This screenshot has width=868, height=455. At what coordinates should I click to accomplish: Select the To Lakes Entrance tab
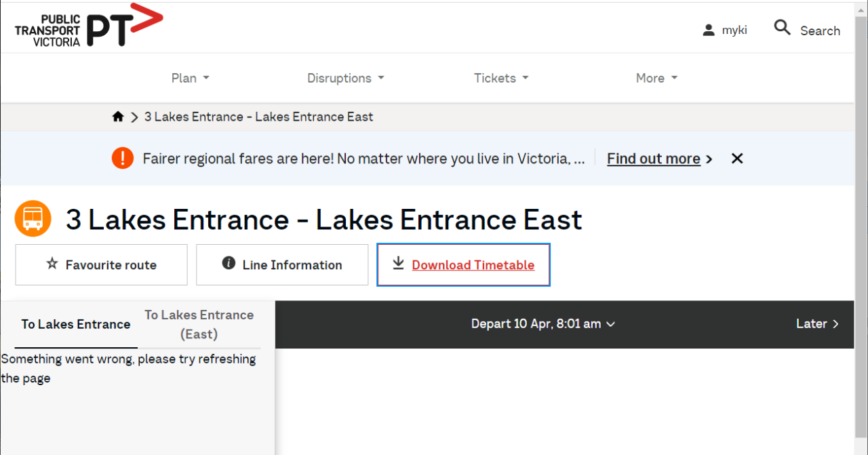point(75,324)
